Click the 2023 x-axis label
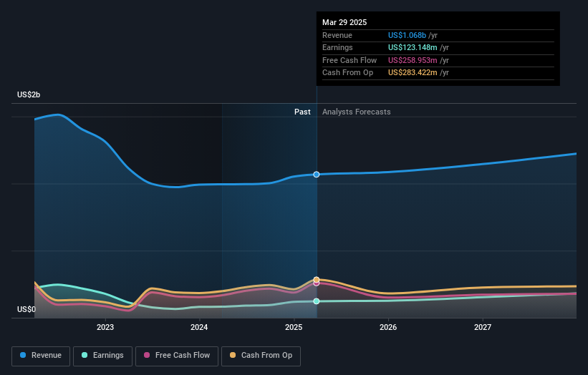The width and height of the screenshot is (588, 375). coord(105,327)
